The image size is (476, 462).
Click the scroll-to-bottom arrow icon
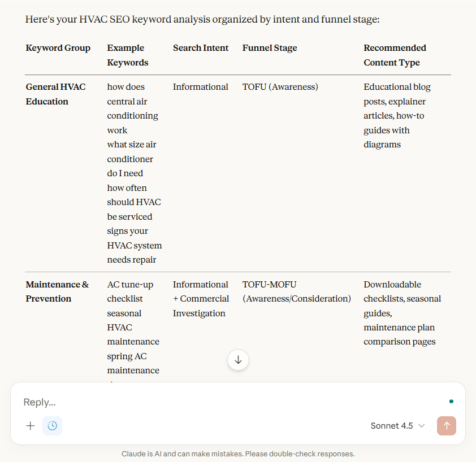tap(238, 360)
